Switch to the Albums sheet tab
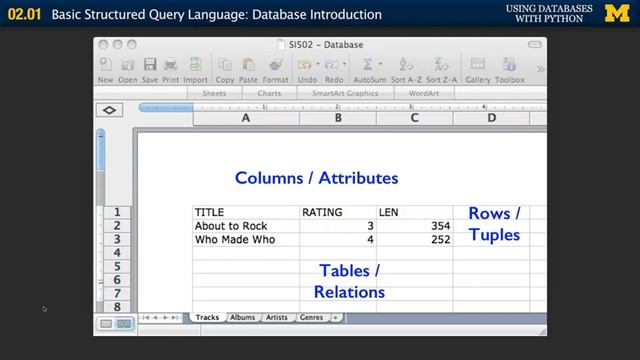The image size is (640, 360). click(x=242, y=317)
